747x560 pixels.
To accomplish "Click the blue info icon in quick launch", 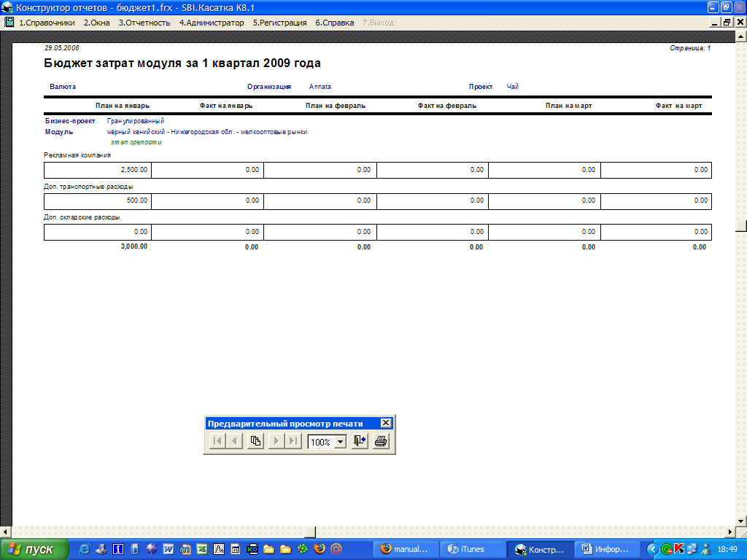I will (x=118, y=549).
